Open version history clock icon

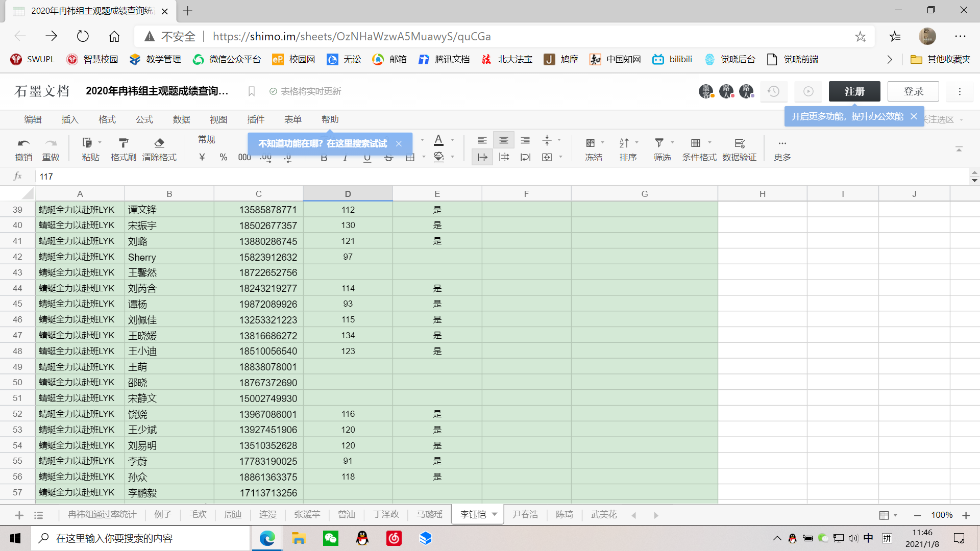774,91
